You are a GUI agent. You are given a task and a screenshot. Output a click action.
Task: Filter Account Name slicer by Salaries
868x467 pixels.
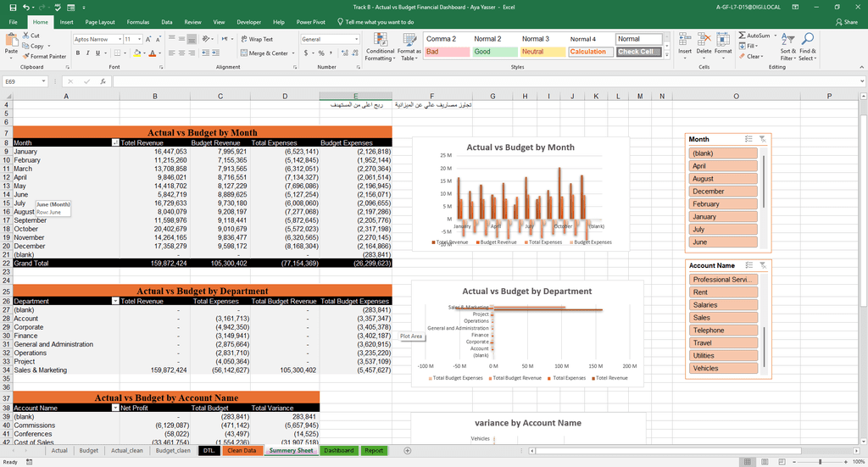[x=723, y=305]
